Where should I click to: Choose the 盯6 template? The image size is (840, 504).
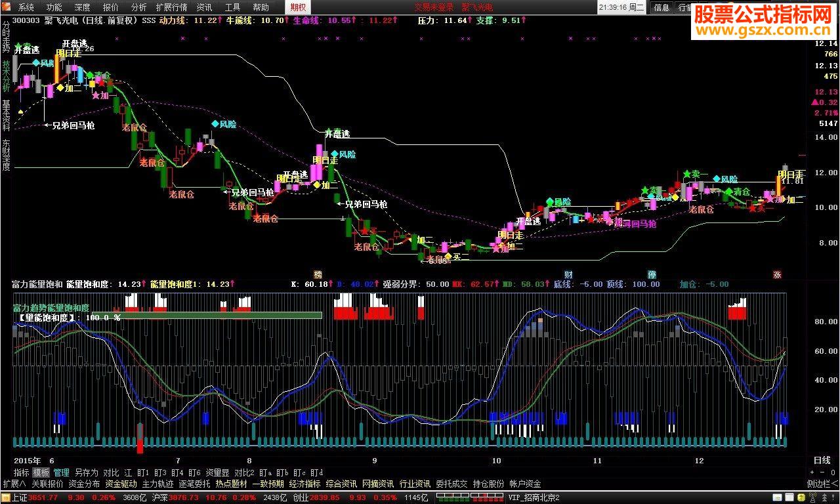pyautogui.click(x=194, y=472)
